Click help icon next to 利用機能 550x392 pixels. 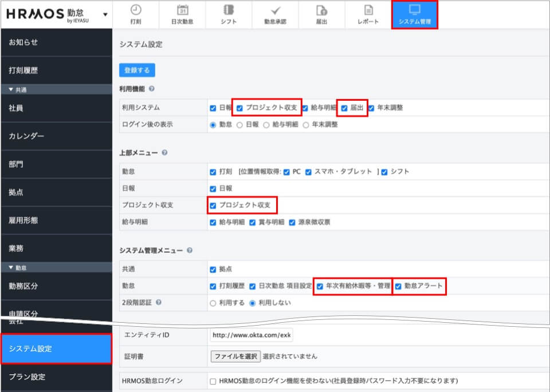click(152, 89)
